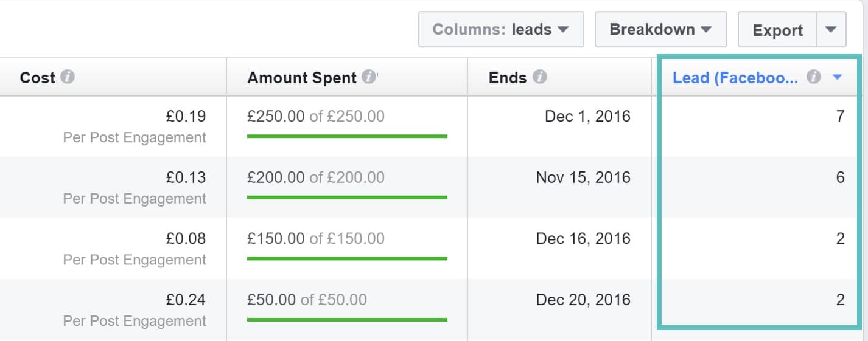Select the Dec 20, 2016 end date
868x341 pixels.
(x=583, y=300)
